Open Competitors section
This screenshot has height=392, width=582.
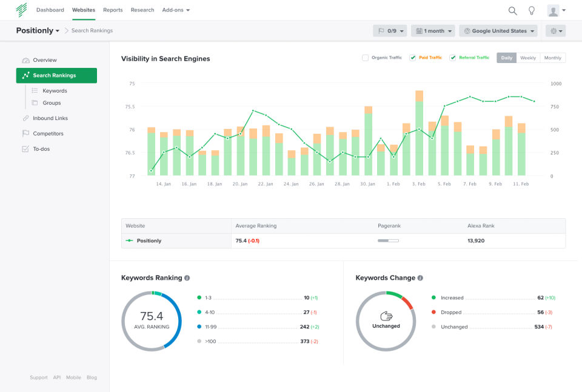(x=48, y=133)
